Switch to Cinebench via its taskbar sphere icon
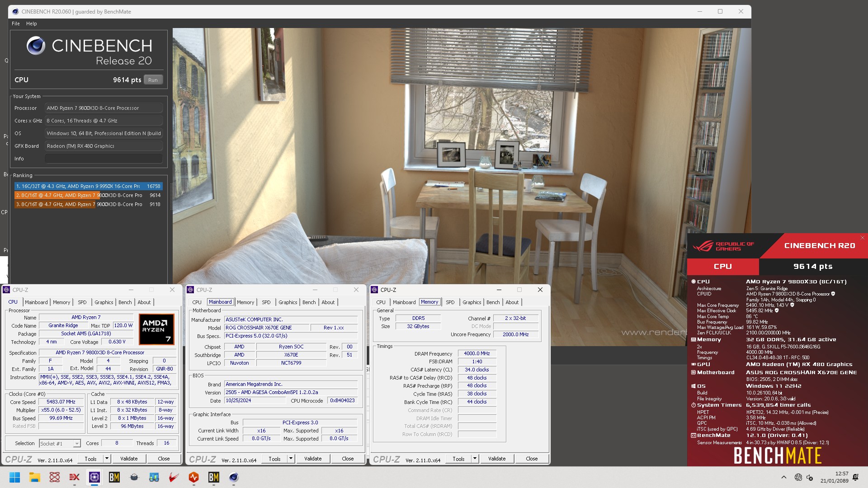This screenshot has width=868, height=488. tap(234, 477)
